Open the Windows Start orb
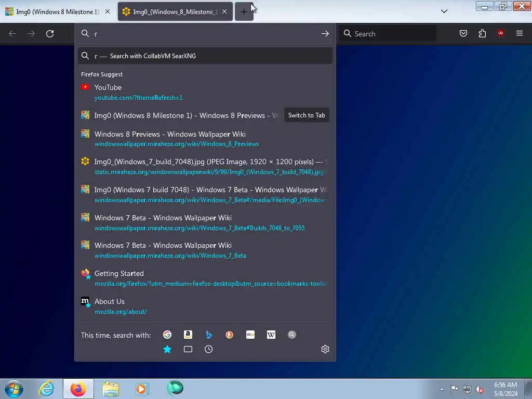This screenshot has height=399, width=532. (x=14, y=389)
